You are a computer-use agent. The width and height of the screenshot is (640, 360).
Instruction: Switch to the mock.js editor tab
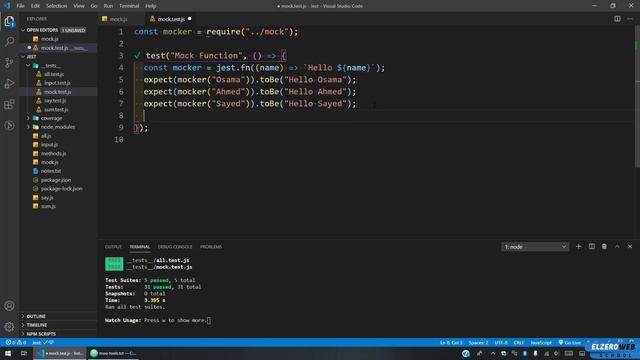pyautogui.click(x=118, y=19)
